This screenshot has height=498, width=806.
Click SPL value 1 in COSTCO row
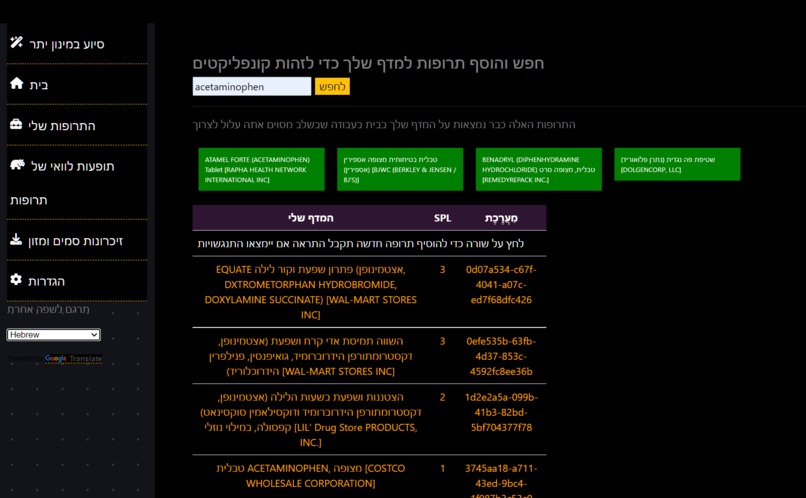442,468
